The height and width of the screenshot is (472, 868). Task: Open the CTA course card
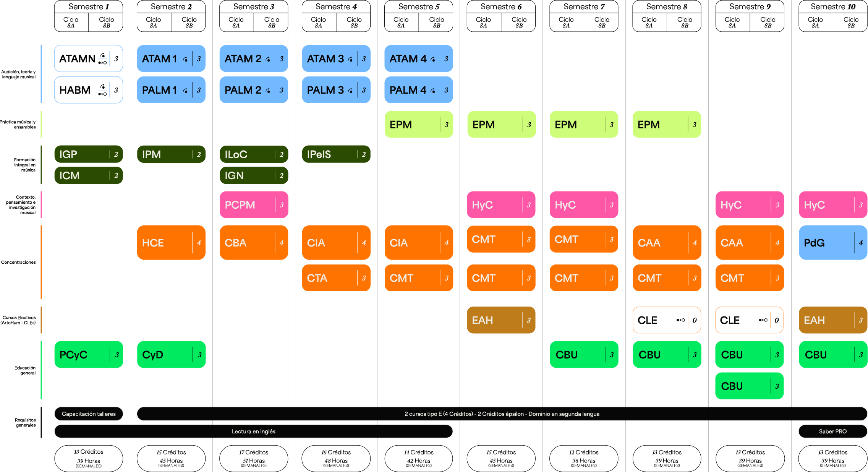pyautogui.click(x=336, y=278)
